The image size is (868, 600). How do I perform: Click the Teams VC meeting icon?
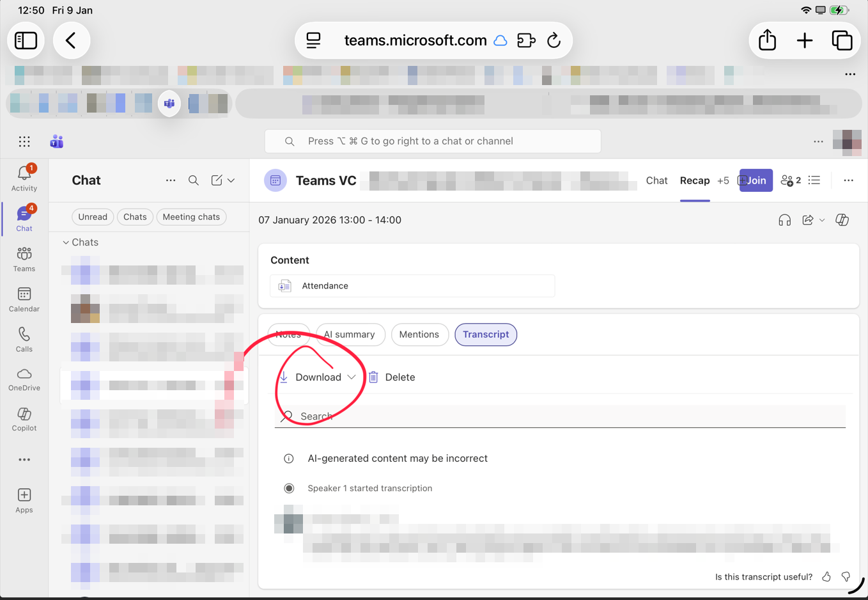tap(275, 180)
